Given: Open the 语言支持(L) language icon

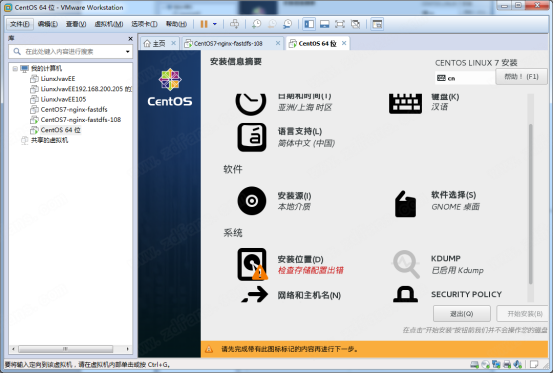Looking at the screenshot, I should [252, 137].
